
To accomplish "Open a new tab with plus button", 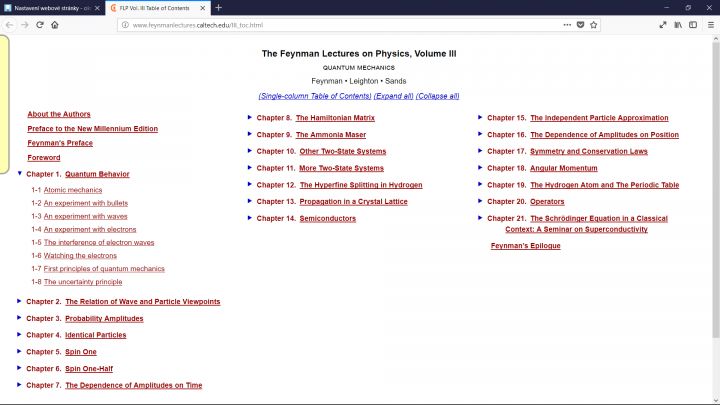I will (x=219, y=7).
